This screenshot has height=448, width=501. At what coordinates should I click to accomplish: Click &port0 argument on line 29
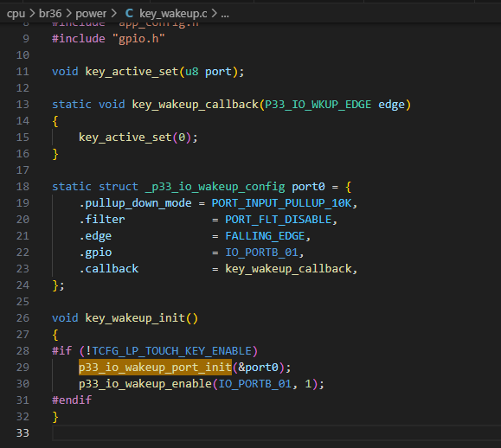coord(258,368)
